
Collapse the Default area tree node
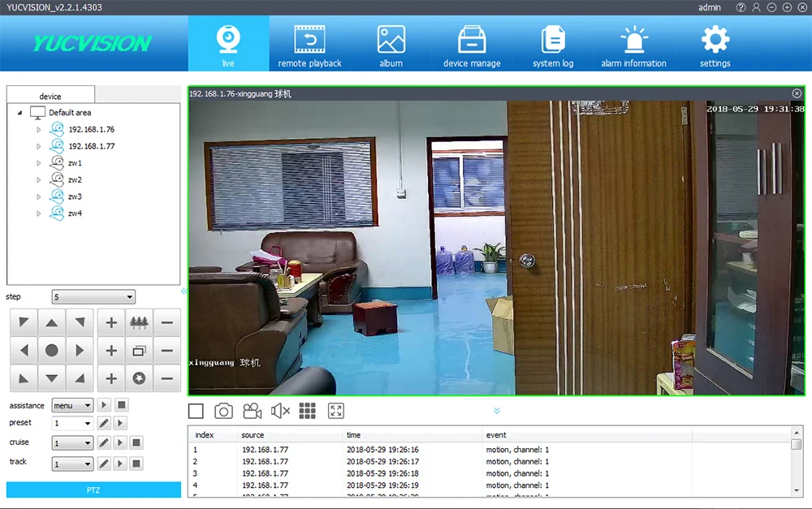pos(19,112)
